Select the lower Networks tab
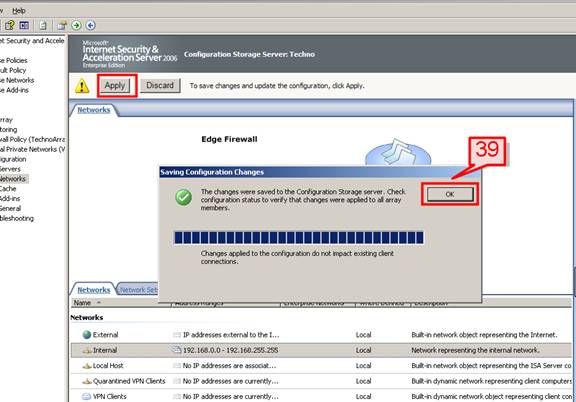This screenshot has height=402, width=576. (x=94, y=290)
